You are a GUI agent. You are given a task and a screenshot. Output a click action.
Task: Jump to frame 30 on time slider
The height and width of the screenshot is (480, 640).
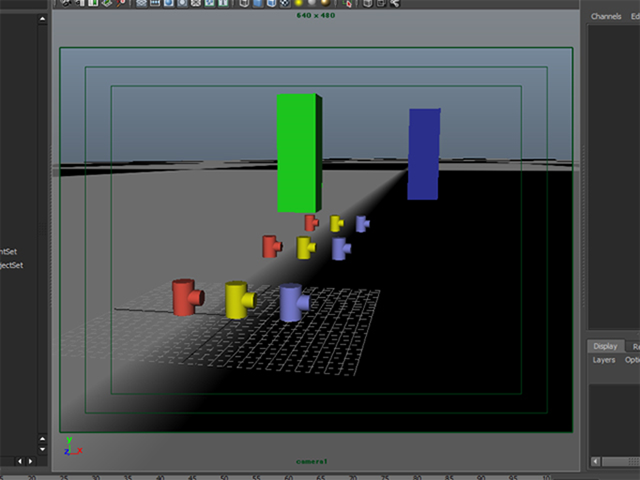96,477
